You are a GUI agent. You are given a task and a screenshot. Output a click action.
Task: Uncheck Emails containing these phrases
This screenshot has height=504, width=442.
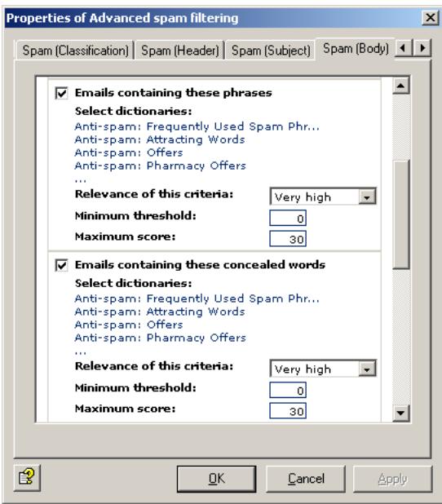click(61, 93)
